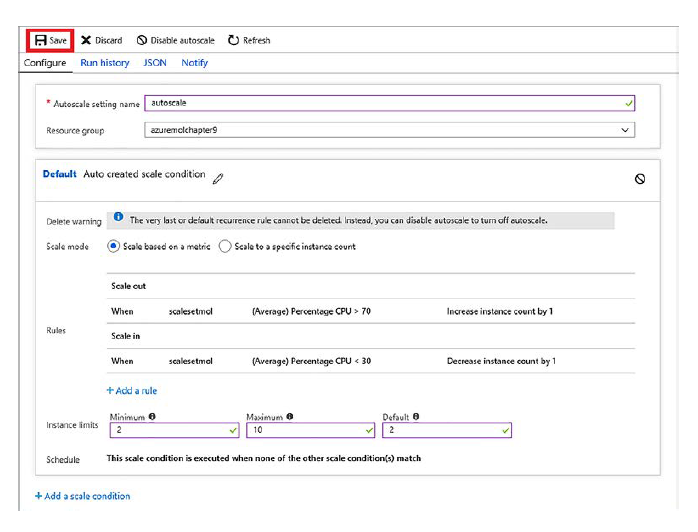Click the Save floppy disk icon
The image size is (698, 532).
[40, 40]
